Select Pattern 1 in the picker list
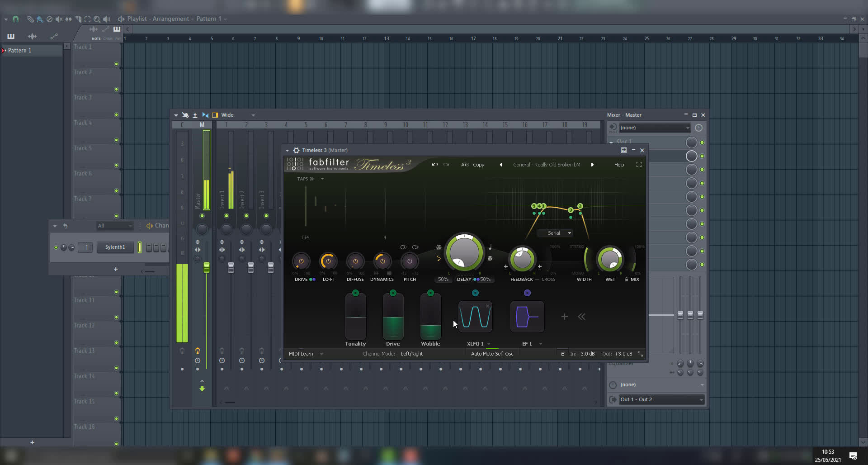868x465 pixels. point(32,50)
